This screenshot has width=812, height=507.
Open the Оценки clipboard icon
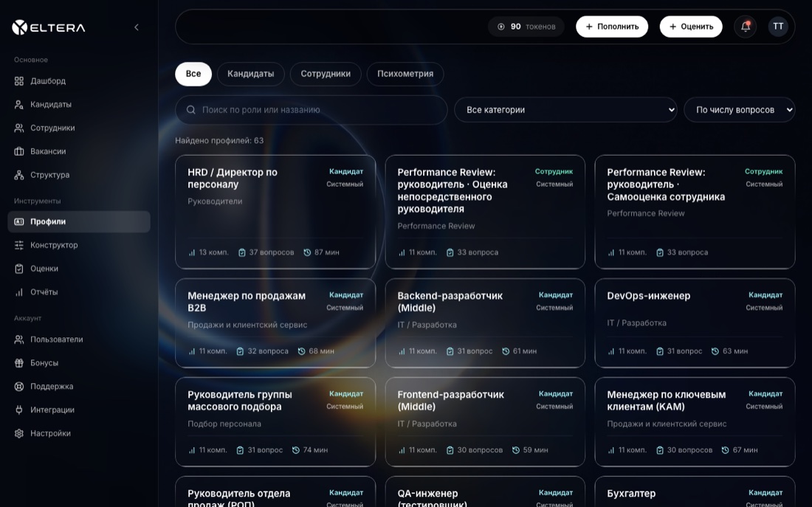19,269
